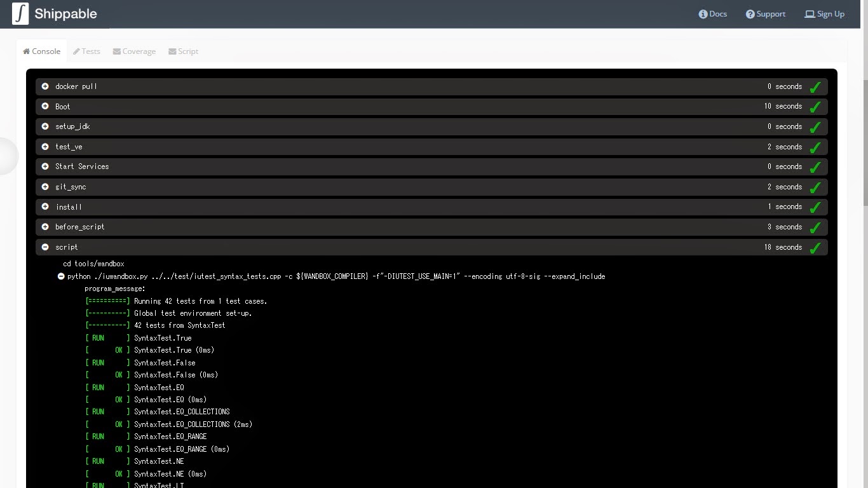
Task: Collapse the script step section
Action: point(44,247)
